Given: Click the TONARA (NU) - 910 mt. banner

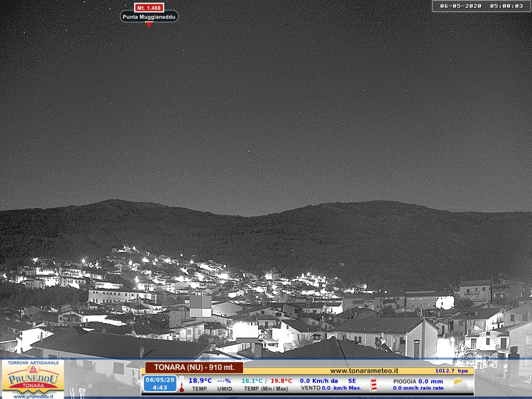Looking at the screenshot, I should point(194,368).
